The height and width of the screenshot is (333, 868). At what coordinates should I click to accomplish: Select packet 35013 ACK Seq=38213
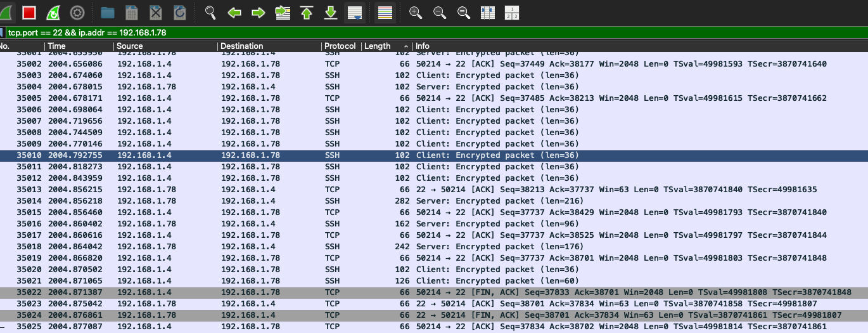(434, 190)
